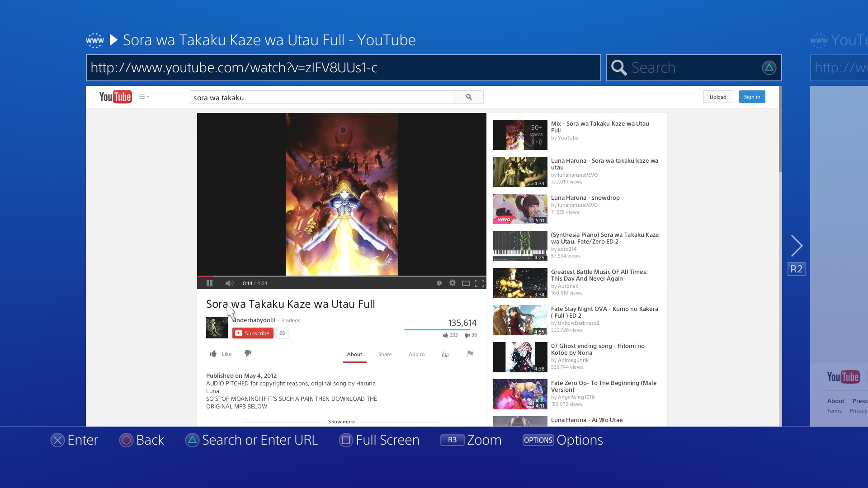
Task: Click the uploader channel avatar
Action: point(217,328)
